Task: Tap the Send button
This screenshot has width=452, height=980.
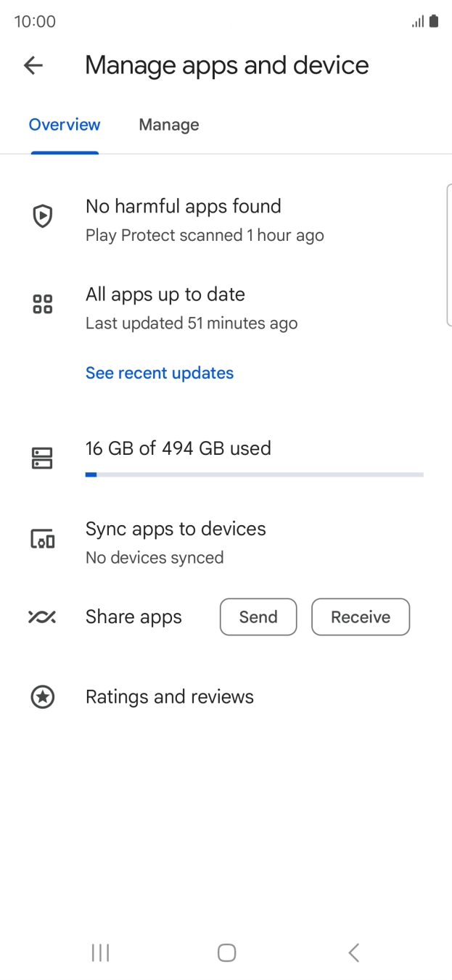Action: (258, 617)
